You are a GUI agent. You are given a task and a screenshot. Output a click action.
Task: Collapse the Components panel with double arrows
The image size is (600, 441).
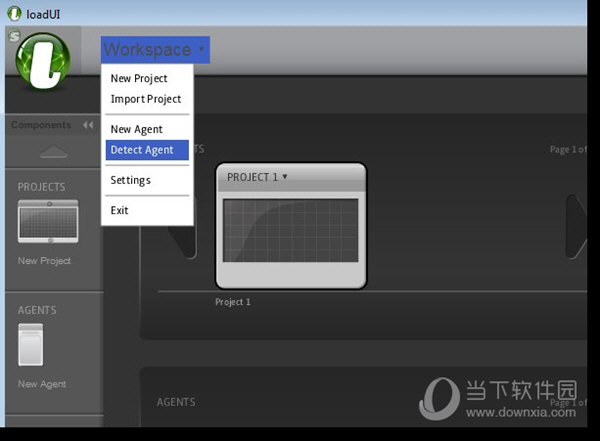88,125
